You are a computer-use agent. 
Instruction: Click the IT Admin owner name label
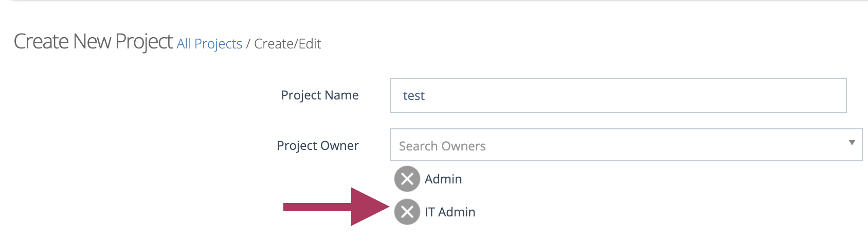(x=450, y=212)
